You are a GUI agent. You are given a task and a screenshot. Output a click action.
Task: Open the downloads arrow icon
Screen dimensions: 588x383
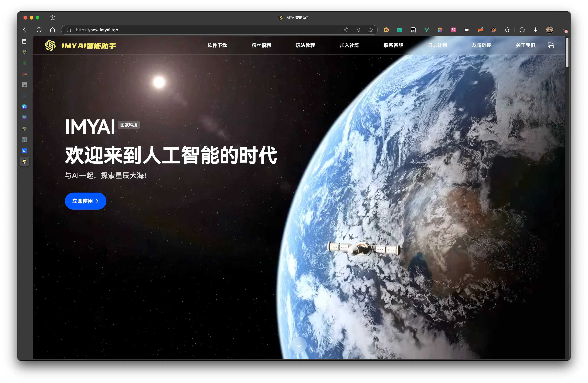point(535,30)
